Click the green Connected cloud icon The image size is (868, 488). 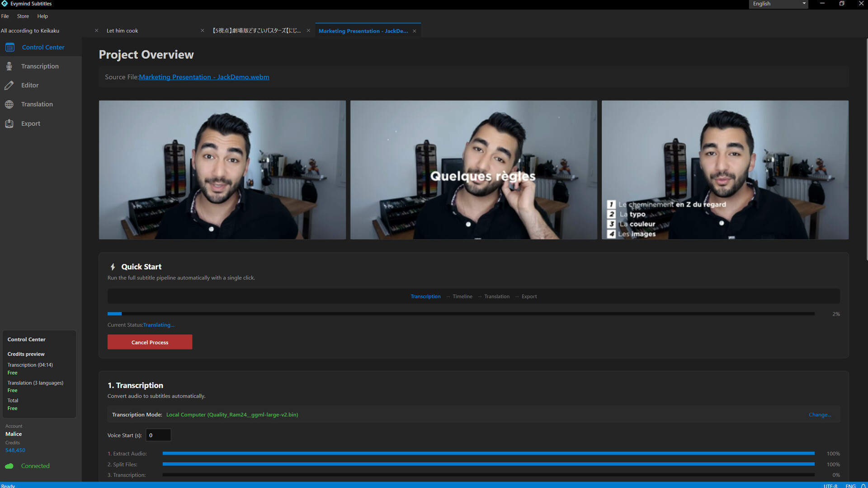tap(9, 466)
